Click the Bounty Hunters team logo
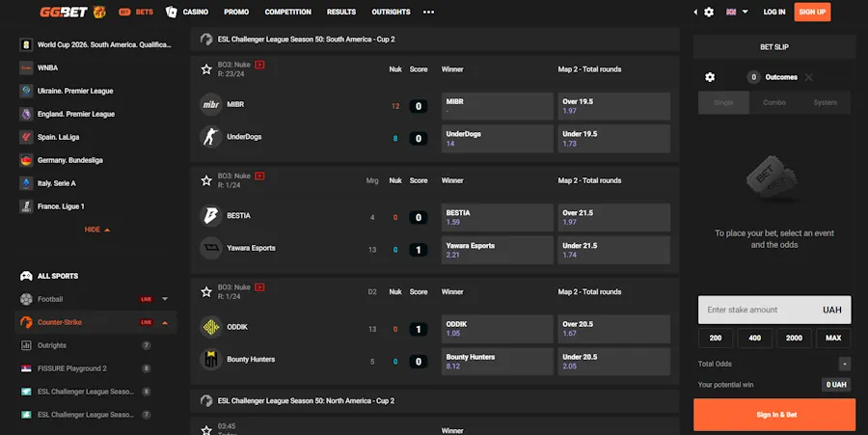This screenshot has width=868, height=435. 211,359
